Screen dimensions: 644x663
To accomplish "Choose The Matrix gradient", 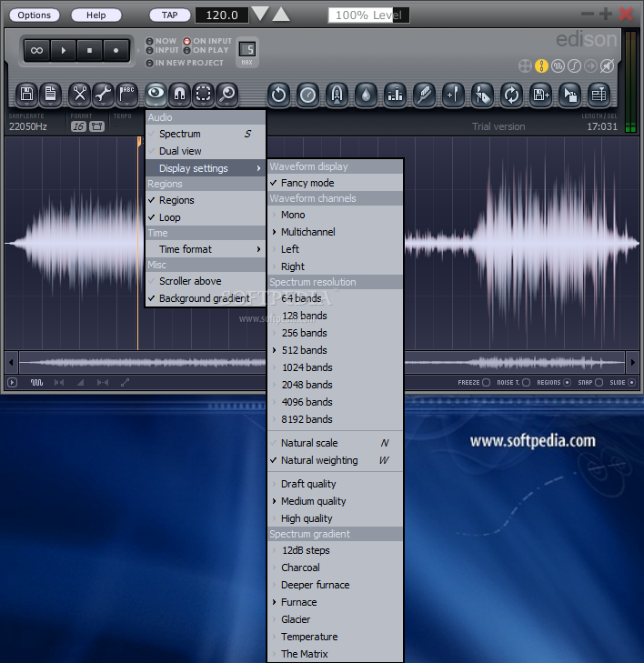I will [x=335, y=654].
